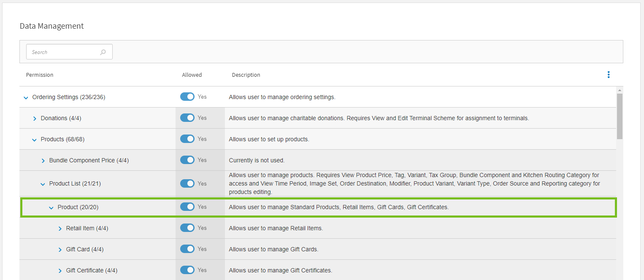The image size is (644, 280).
Task: Click the Permission column header
Action: pyautogui.click(x=40, y=75)
